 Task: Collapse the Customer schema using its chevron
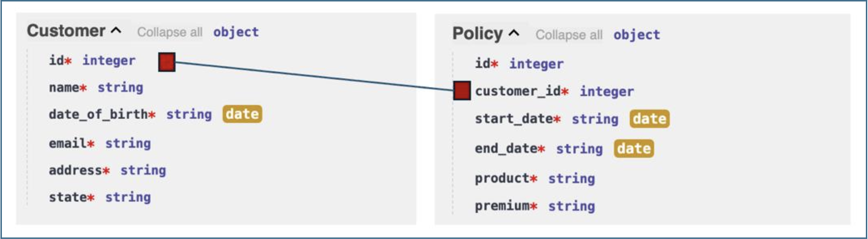tap(116, 31)
